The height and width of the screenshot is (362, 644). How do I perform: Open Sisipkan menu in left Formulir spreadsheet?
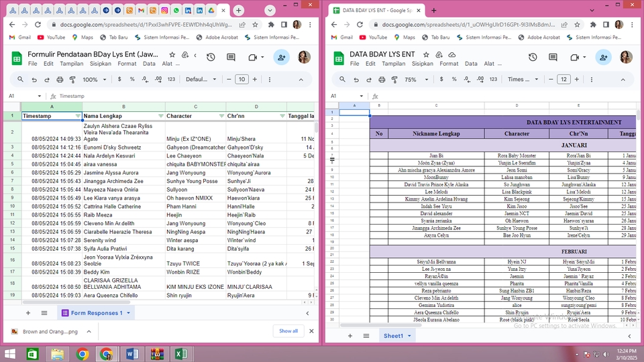[101, 64]
